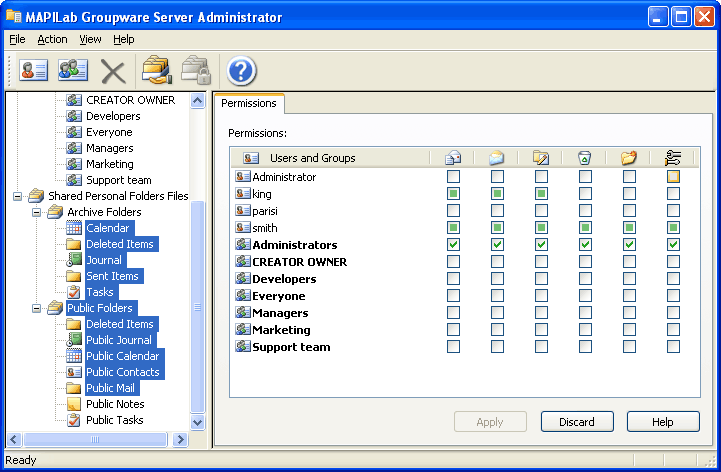Collapse the Public Folders tree node
Screen dimensions: 721x472
click(36, 308)
